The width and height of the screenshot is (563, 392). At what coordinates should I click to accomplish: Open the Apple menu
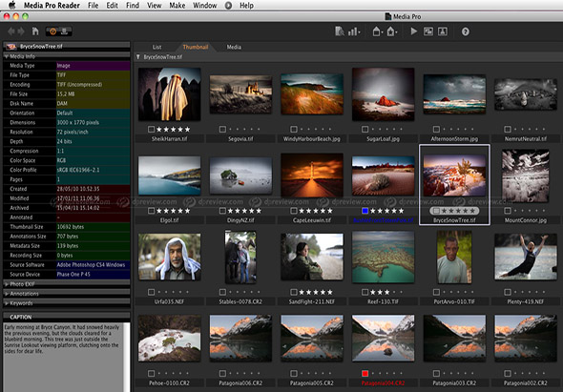click(11, 5)
